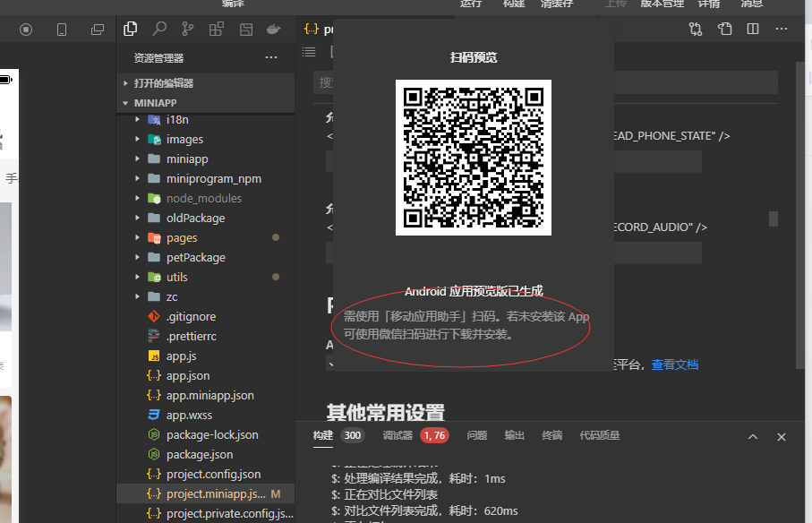
Task: Close the bottom panel with the X icon
Action: [x=782, y=437]
